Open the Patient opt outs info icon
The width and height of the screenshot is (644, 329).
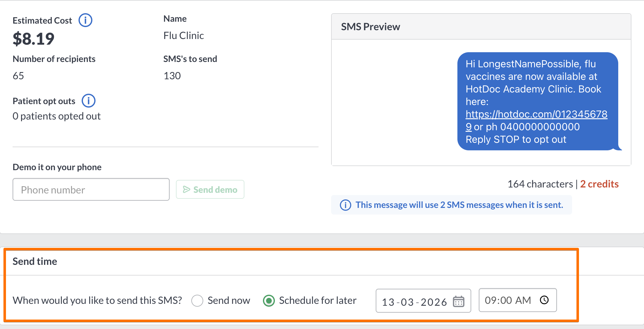coord(89,101)
